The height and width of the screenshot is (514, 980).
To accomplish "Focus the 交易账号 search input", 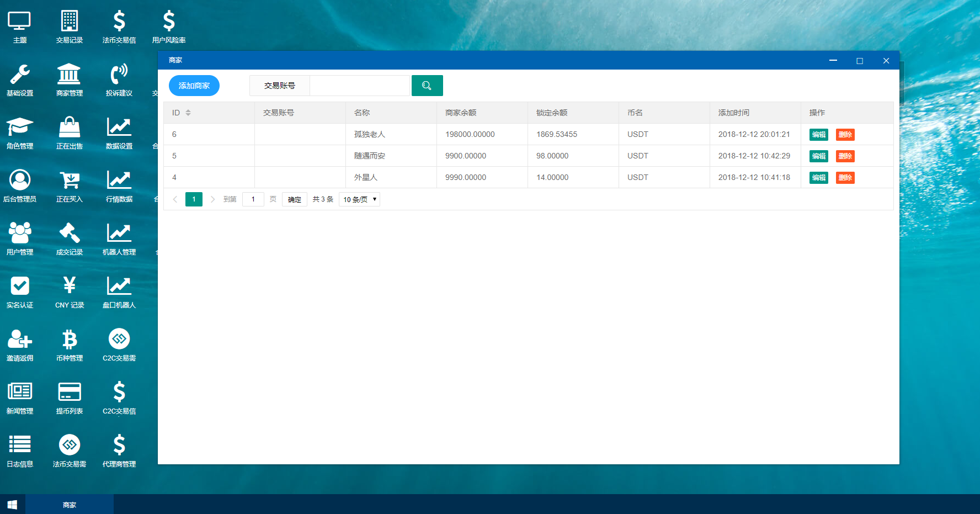I will click(x=360, y=86).
